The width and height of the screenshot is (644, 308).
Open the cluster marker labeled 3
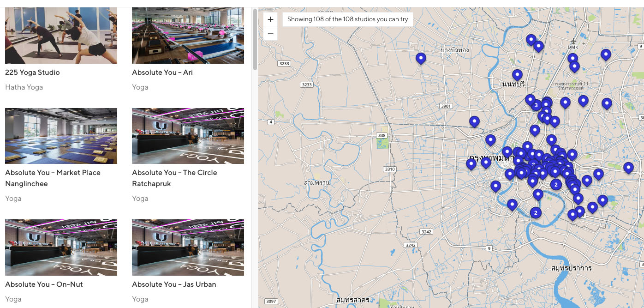click(x=536, y=105)
